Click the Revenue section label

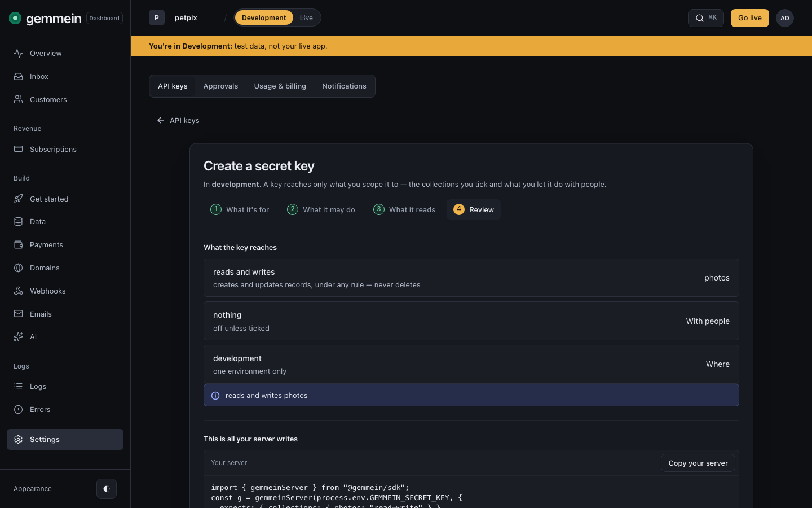28,129
